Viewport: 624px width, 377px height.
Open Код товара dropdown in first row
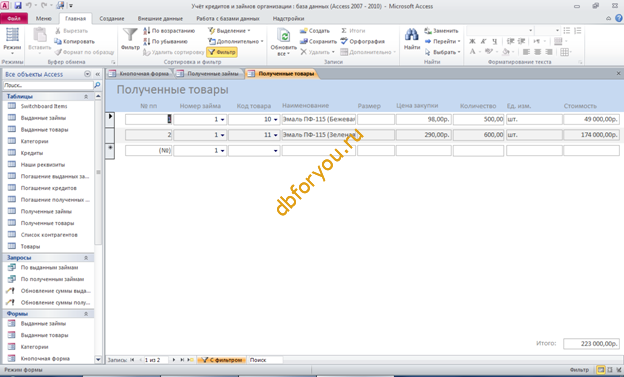275,119
